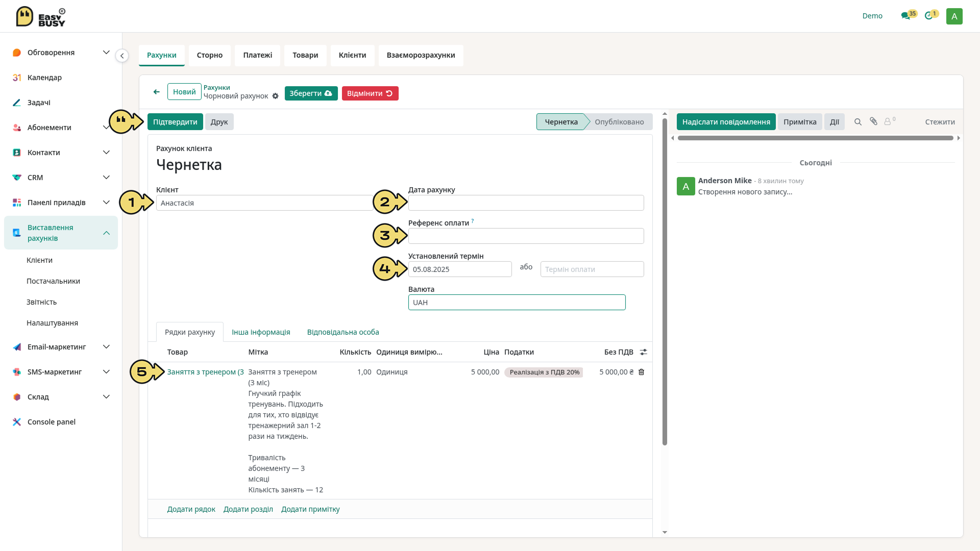Open the Інша інформація tab
This screenshot has height=551, width=980.
coord(261,332)
